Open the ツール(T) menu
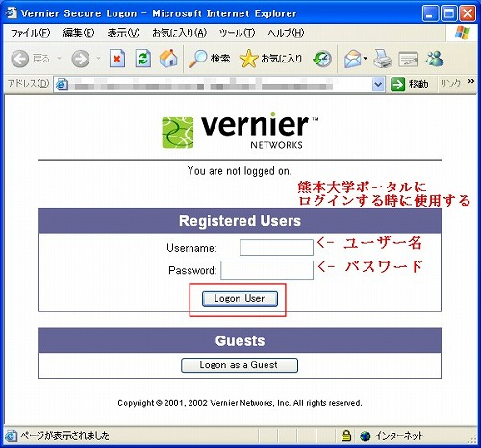481x448 pixels. click(237, 33)
